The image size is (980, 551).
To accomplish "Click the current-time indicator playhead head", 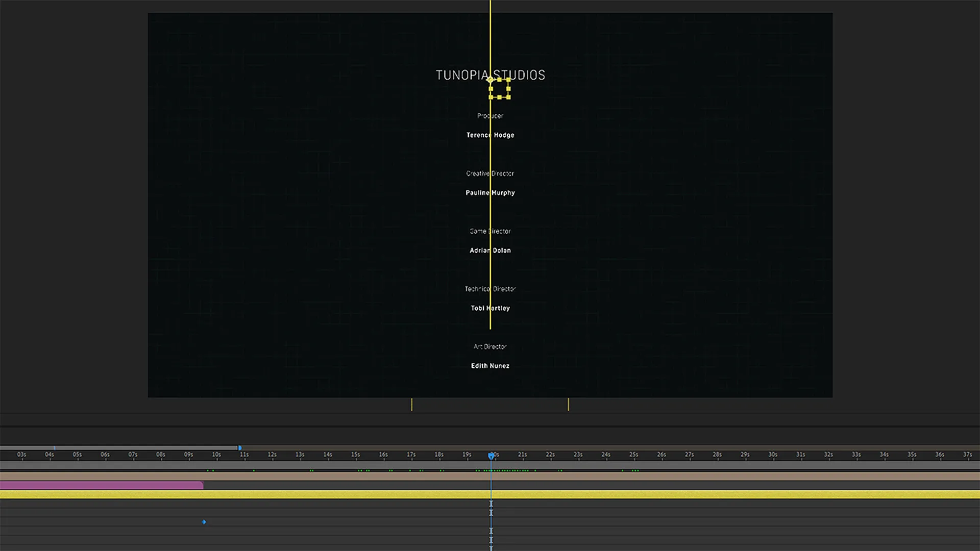I will 491,455.
